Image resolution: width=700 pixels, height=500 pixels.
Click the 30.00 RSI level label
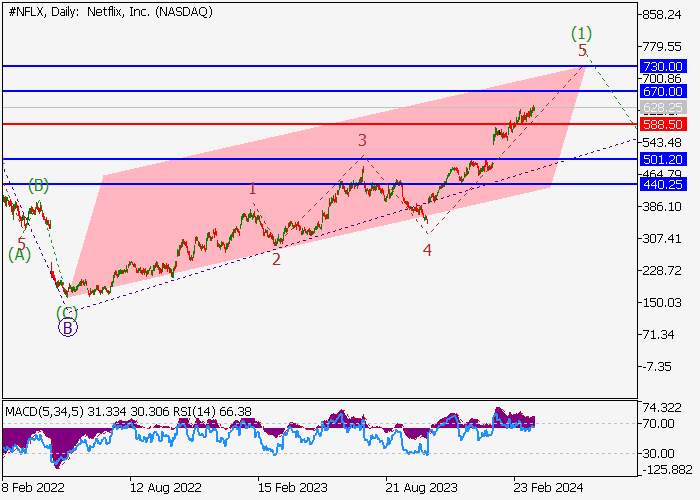658,454
